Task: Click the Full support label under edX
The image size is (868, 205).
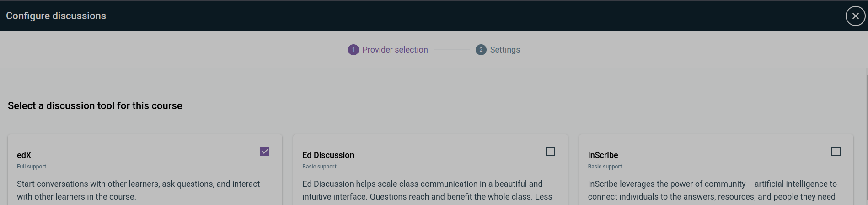Action: click(32, 167)
